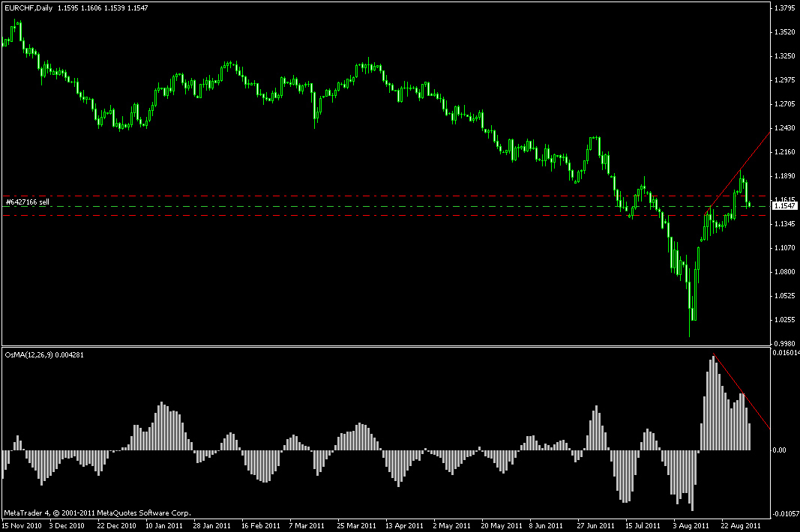Click the 1.3250 price scale label

785,55
